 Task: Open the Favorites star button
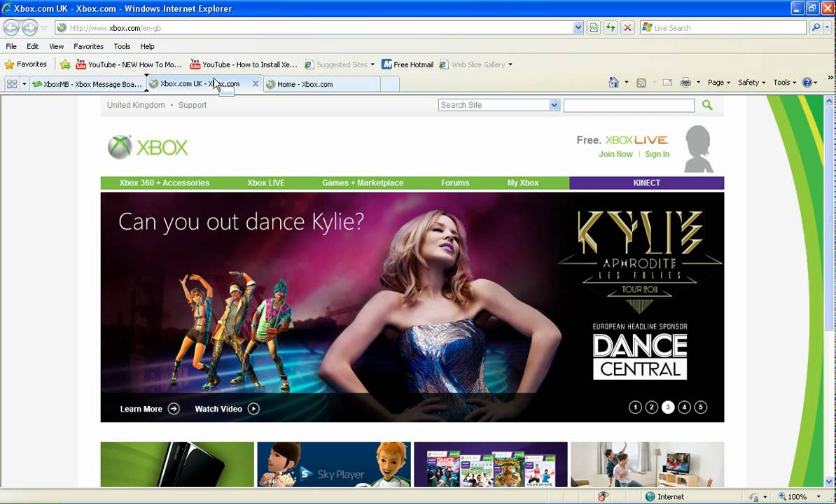pyautogui.click(x=26, y=64)
